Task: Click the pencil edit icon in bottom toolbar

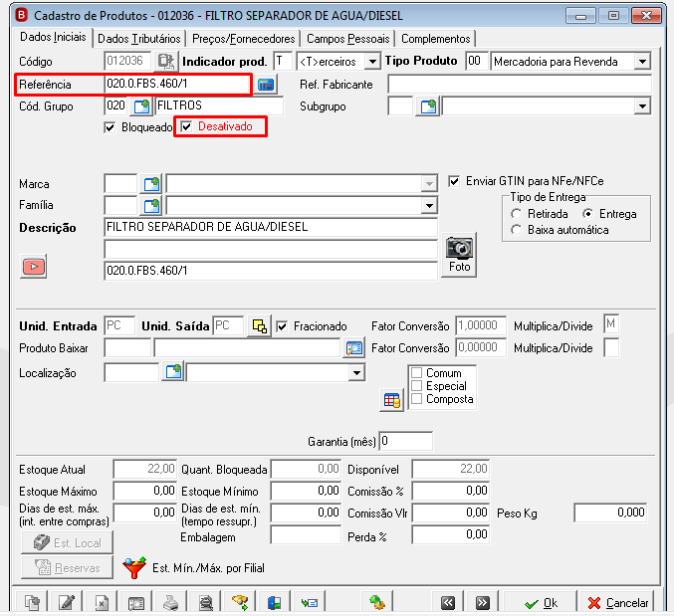Action: click(x=67, y=603)
